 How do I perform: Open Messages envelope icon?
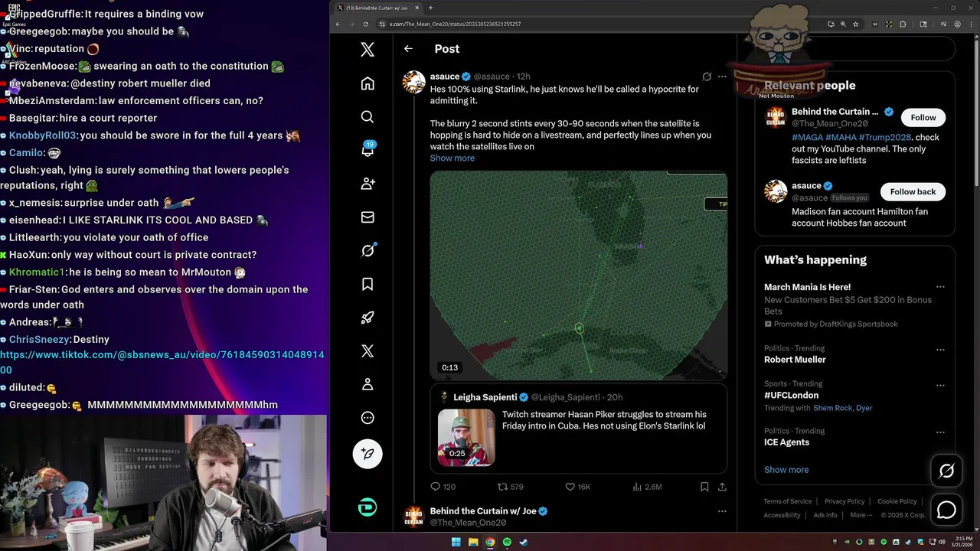[367, 217]
